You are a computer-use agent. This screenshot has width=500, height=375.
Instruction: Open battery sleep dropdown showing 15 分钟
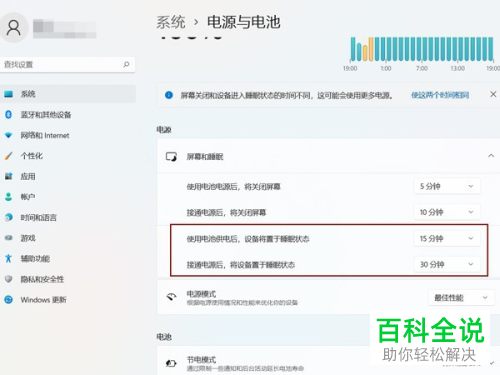click(x=447, y=238)
